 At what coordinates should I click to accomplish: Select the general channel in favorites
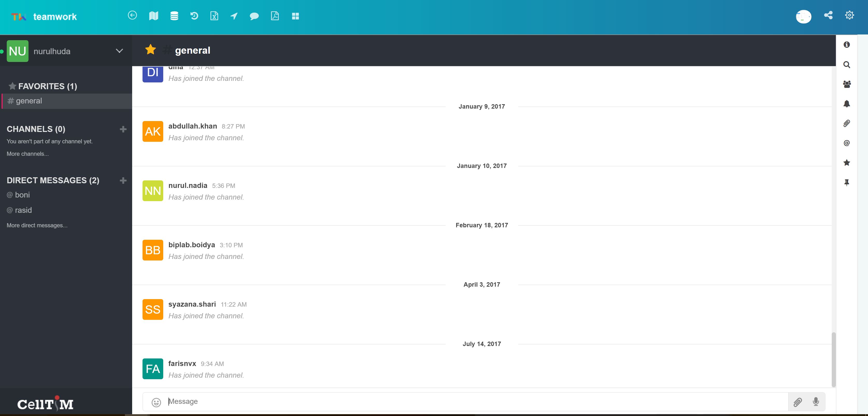29,101
